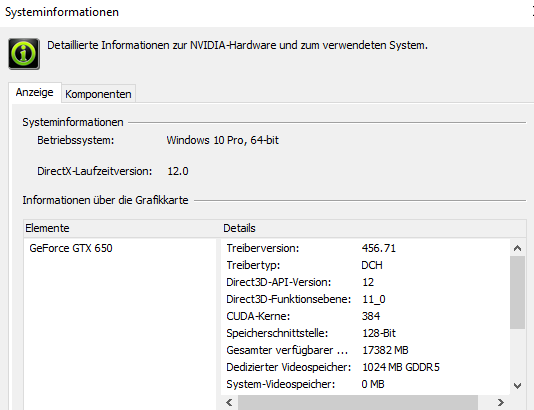Click the Gesamter verfügbarer label
This screenshot has width=534, height=410.
coord(287,350)
